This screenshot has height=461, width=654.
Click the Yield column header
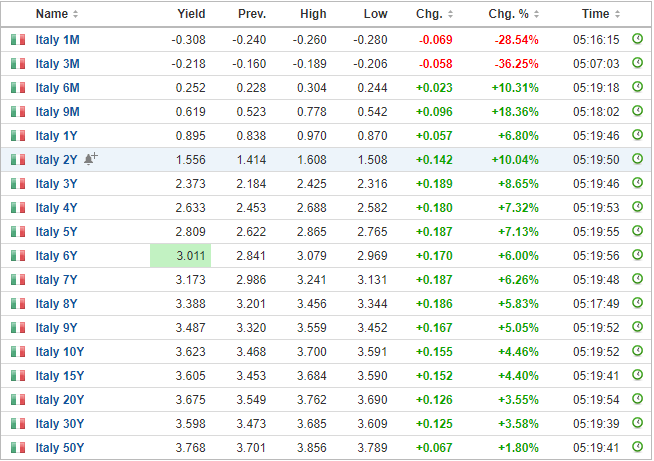pyautogui.click(x=191, y=14)
